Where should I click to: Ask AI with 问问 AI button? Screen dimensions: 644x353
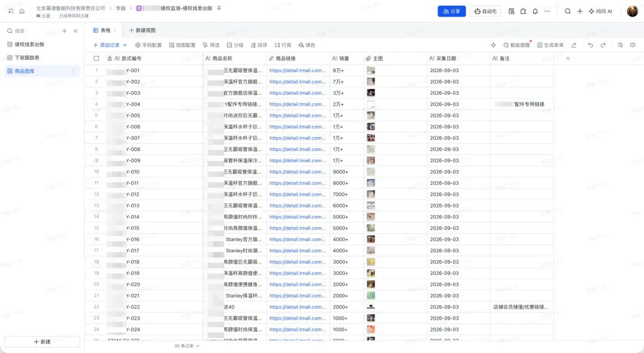coord(600,11)
